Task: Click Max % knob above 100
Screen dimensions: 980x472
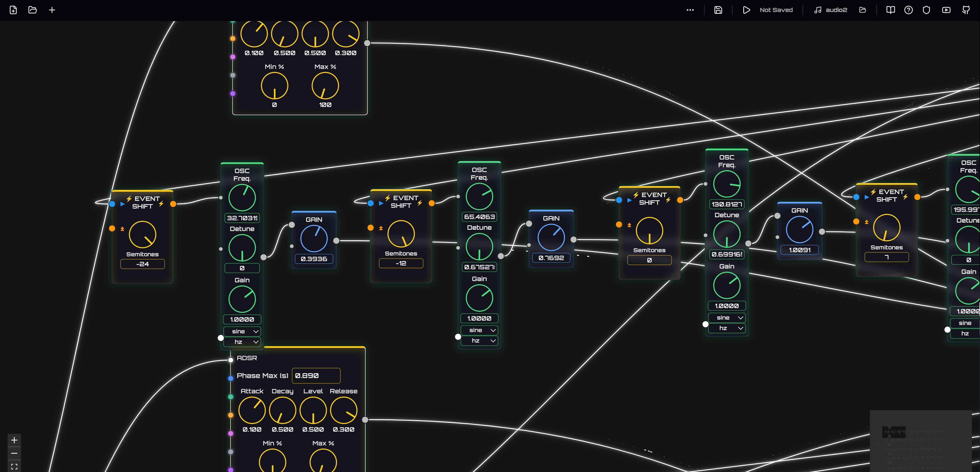Action: coord(325,86)
